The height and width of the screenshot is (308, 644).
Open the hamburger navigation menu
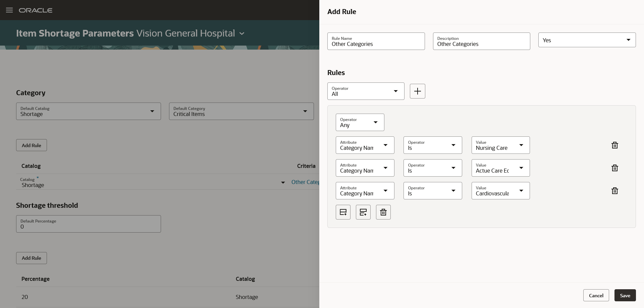(x=9, y=10)
